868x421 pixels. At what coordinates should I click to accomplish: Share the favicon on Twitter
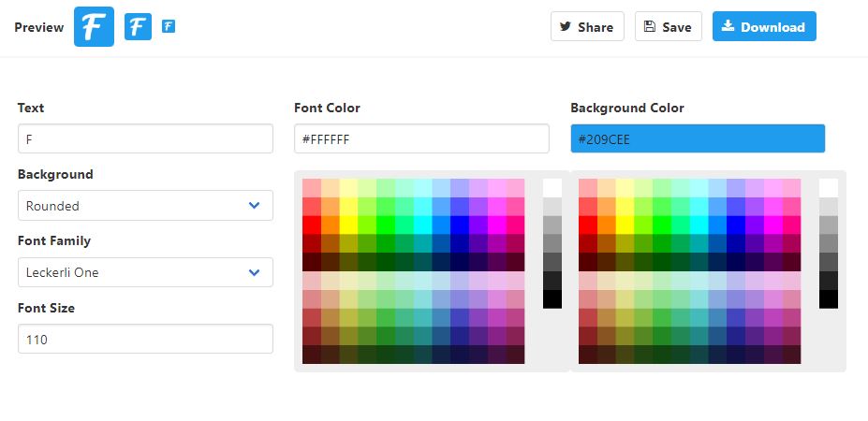[587, 27]
